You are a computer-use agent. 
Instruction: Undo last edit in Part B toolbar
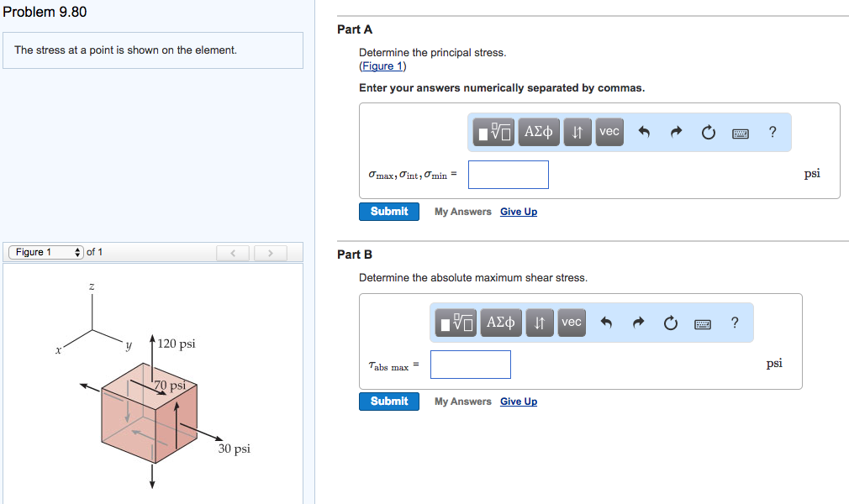(606, 323)
